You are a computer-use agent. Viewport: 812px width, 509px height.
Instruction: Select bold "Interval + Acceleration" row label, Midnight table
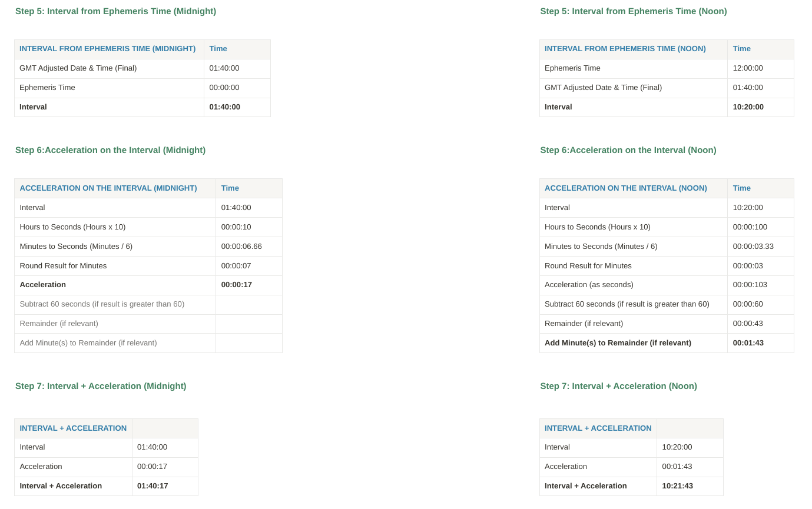coord(61,486)
